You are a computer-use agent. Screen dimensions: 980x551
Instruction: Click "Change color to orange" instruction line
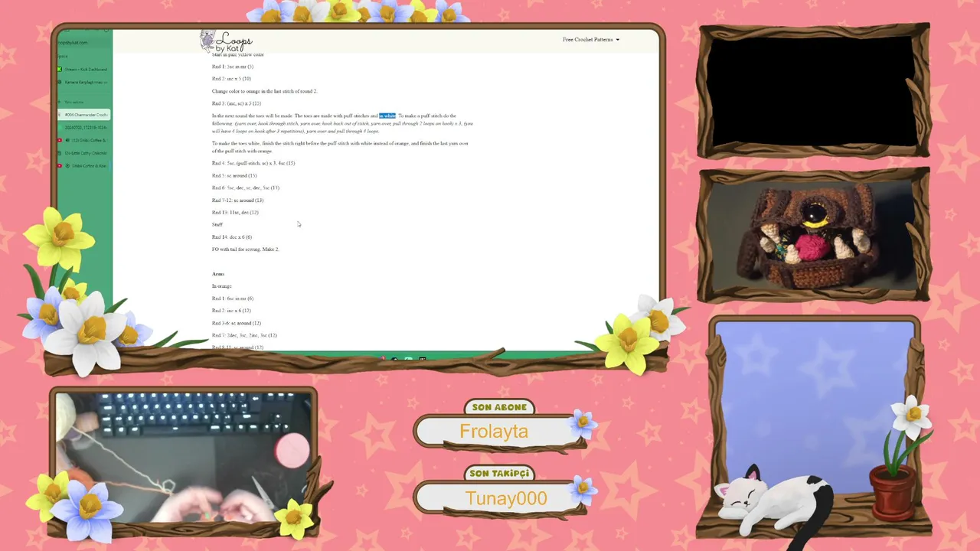[x=264, y=91]
